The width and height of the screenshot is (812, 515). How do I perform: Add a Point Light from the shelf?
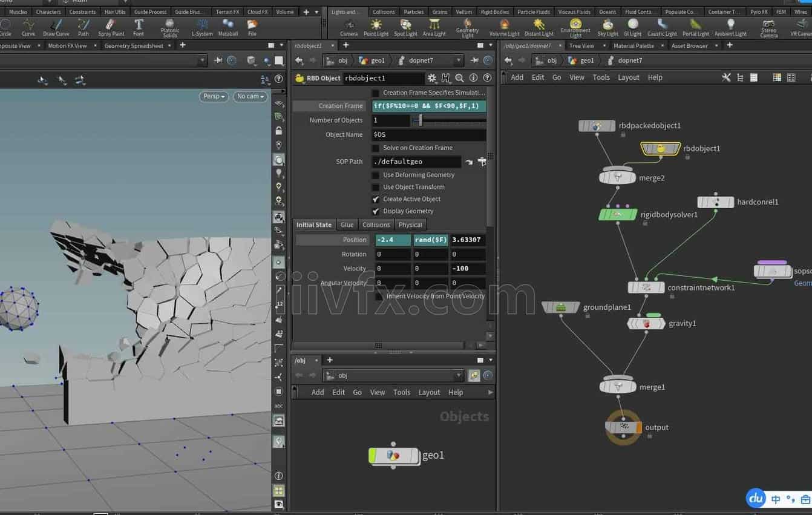pos(376,27)
